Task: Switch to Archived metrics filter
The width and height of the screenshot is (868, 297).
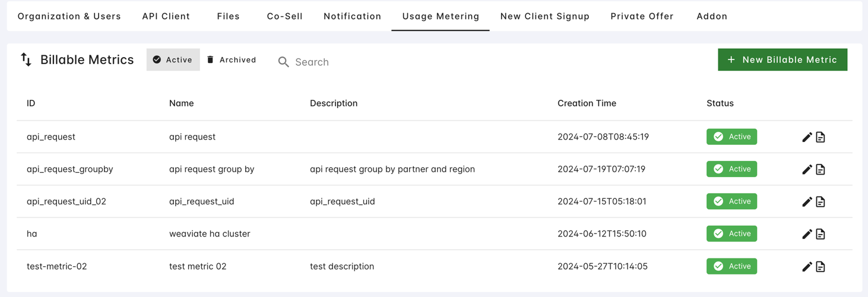Action: [x=232, y=60]
